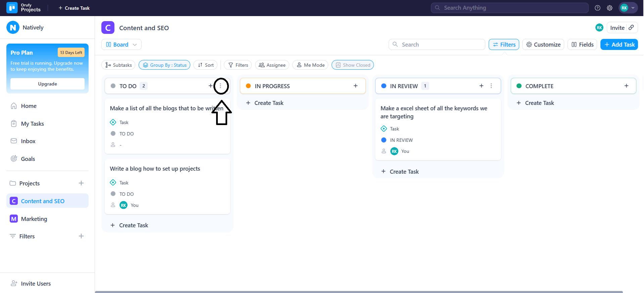Click the three-dot menu on TO DO column
The height and width of the screenshot is (293, 644).
(220, 86)
